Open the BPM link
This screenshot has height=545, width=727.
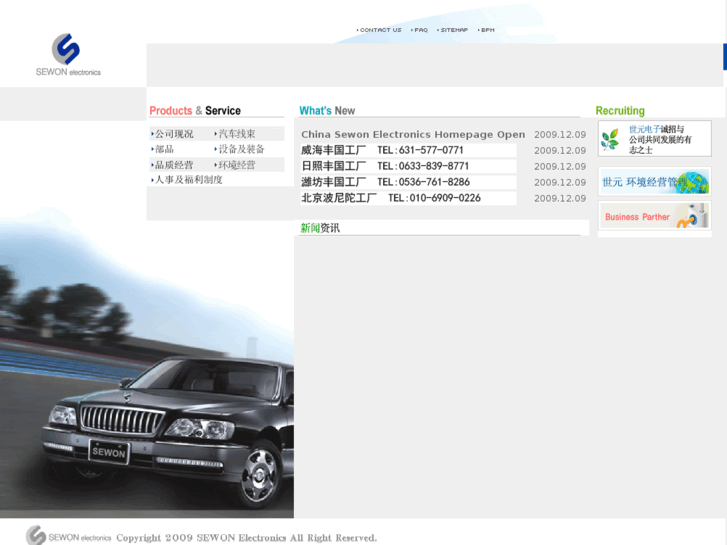pos(486,30)
